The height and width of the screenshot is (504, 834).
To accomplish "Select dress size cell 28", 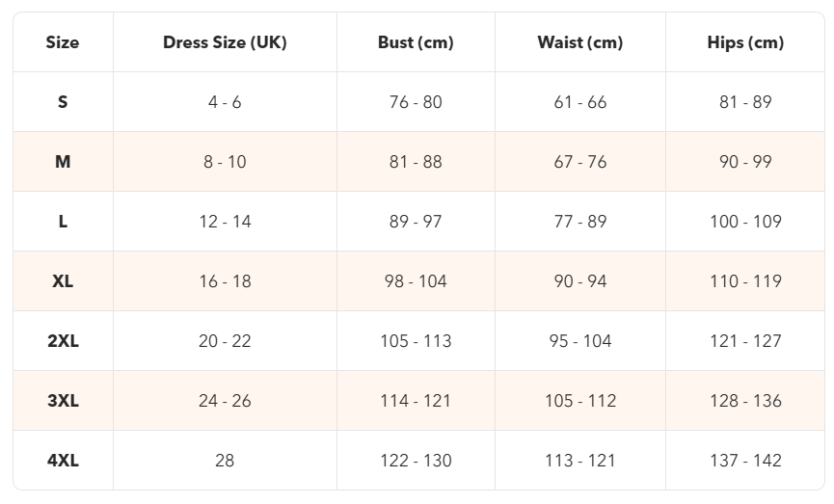I will 225,461.
